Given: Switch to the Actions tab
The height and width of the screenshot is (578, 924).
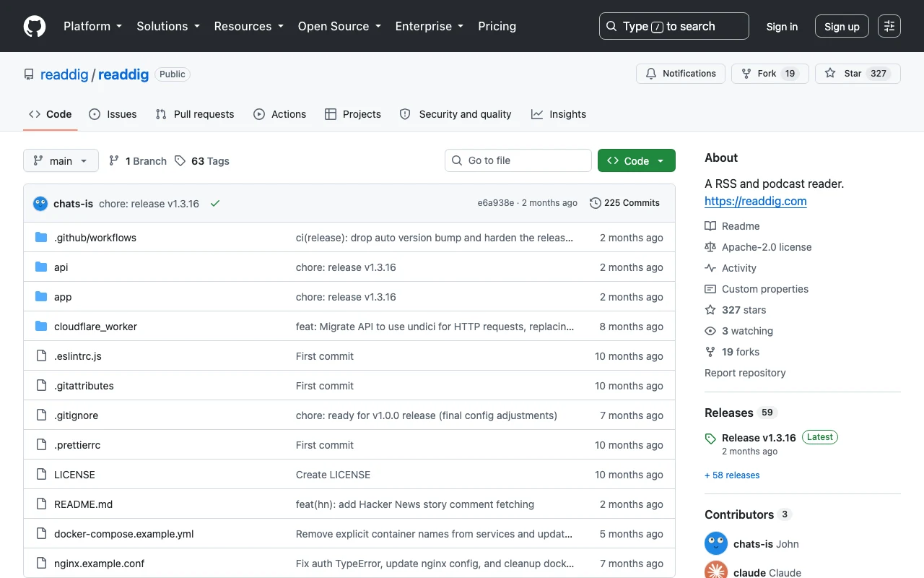Looking at the screenshot, I should tap(279, 114).
